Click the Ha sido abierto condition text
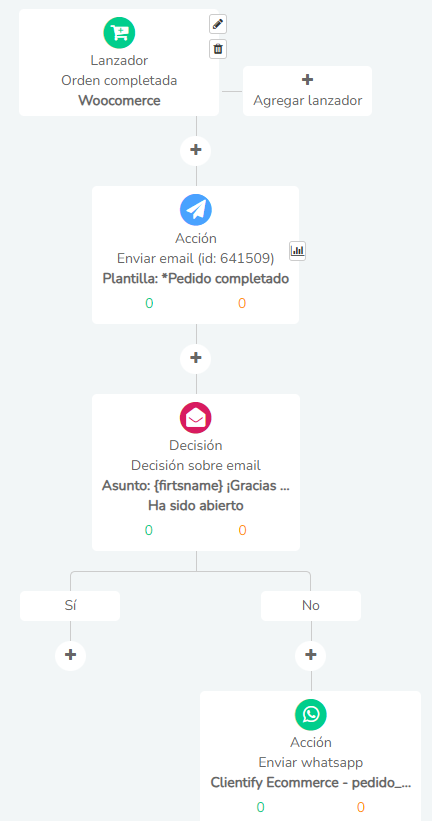This screenshot has width=432, height=821. tap(195, 506)
